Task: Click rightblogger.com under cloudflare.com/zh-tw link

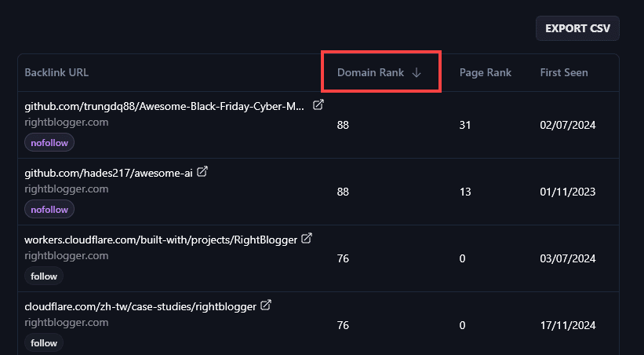Action: pos(67,322)
